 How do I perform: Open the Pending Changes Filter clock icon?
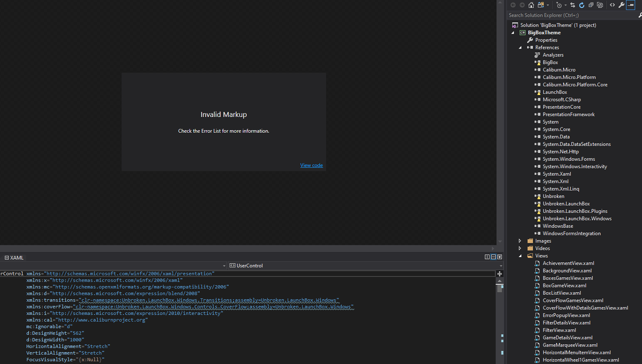coord(559,5)
